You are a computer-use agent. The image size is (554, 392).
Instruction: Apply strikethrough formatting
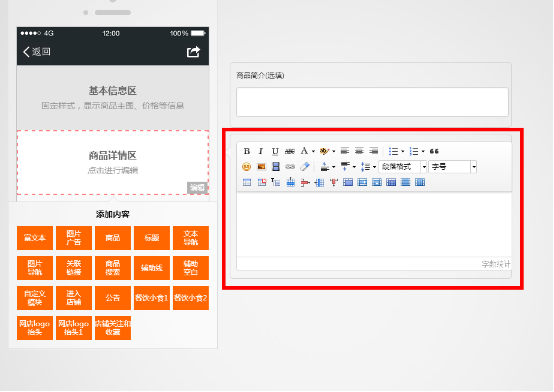click(290, 151)
